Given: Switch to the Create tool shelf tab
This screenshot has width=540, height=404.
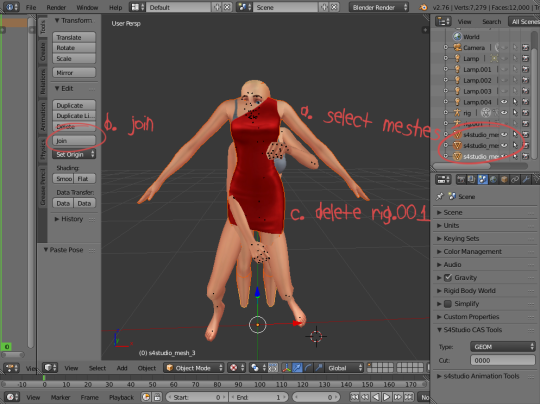Looking at the screenshot, I should click(43, 51).
